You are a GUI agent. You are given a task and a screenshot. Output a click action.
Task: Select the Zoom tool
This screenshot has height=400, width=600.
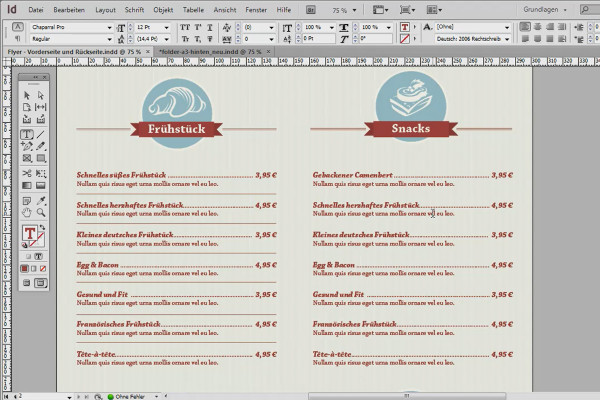(x=41, y=213)
